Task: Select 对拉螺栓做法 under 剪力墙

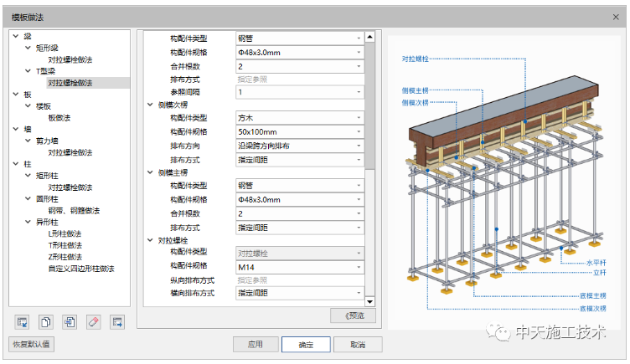Action: click(70, 152)
